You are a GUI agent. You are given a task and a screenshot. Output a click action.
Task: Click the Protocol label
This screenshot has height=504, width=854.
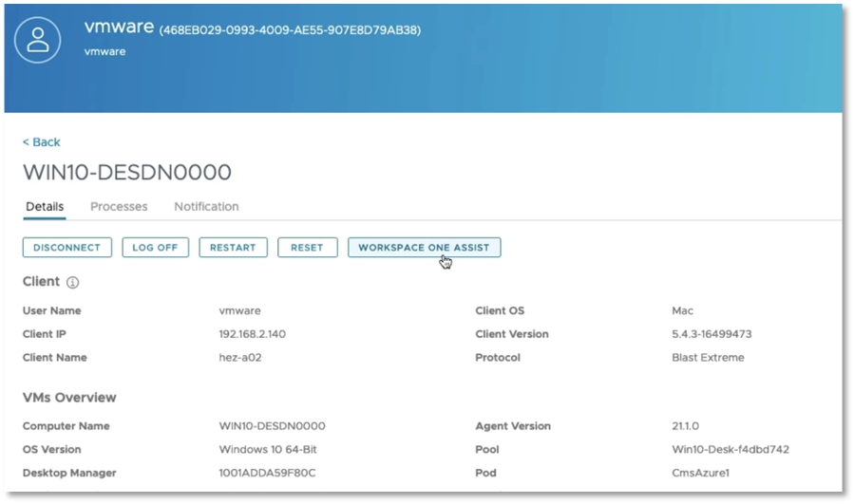coord(498,358)
